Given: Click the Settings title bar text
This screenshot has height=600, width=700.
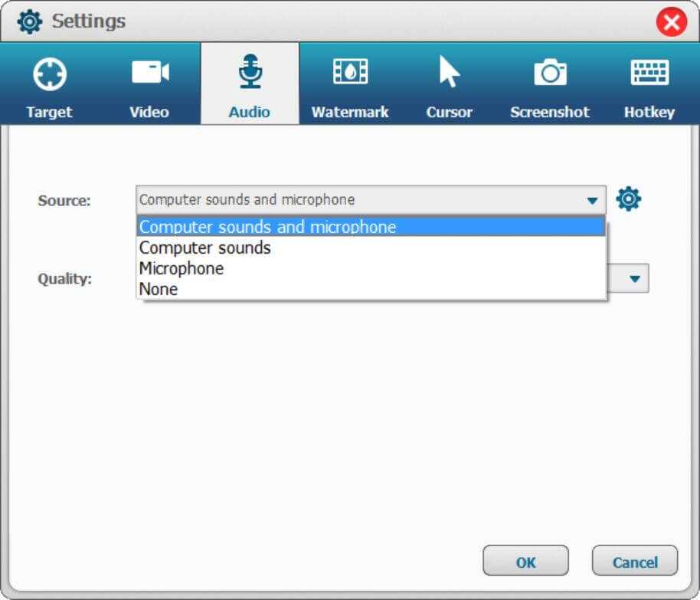Looking at the screenshot, I should pos(89,21).
